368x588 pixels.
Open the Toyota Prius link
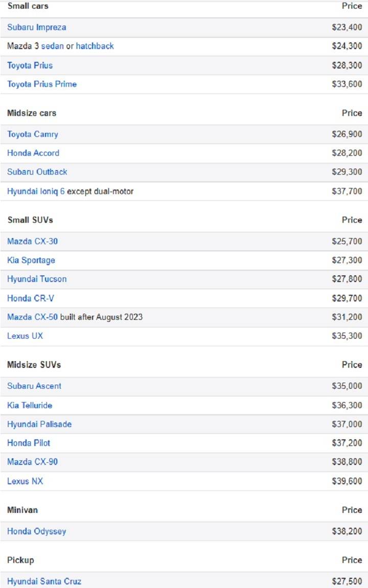(30, 65)
